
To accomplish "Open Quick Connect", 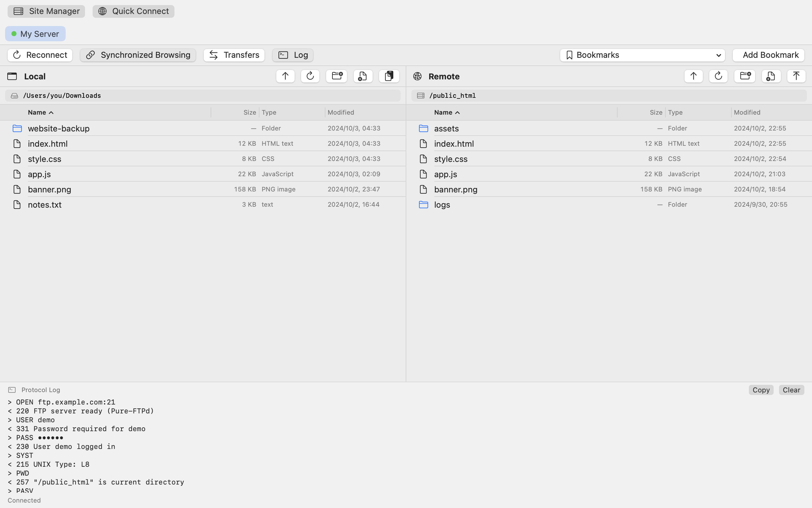I will point(134,11).
